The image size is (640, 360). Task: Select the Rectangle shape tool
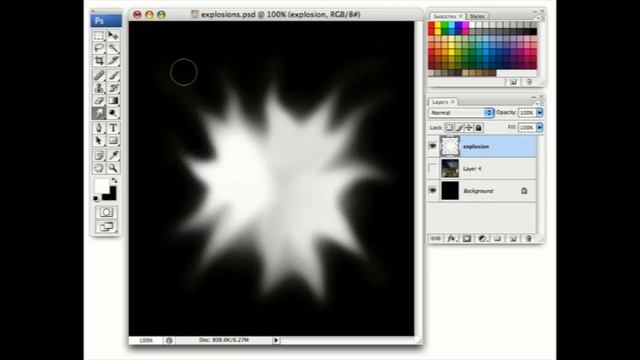click(113, 140)
